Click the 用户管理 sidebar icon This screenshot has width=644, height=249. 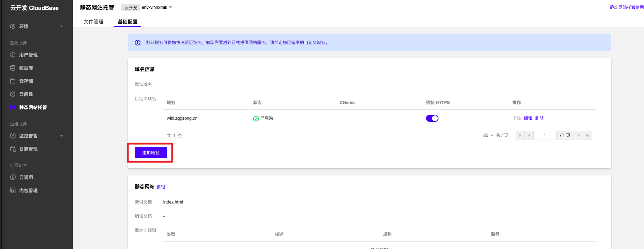13,55
